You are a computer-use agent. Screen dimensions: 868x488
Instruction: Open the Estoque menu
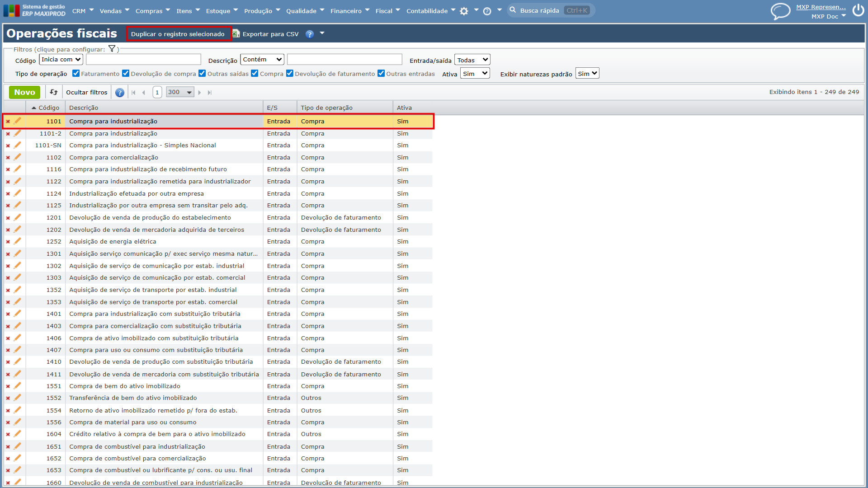click(222, 11)
